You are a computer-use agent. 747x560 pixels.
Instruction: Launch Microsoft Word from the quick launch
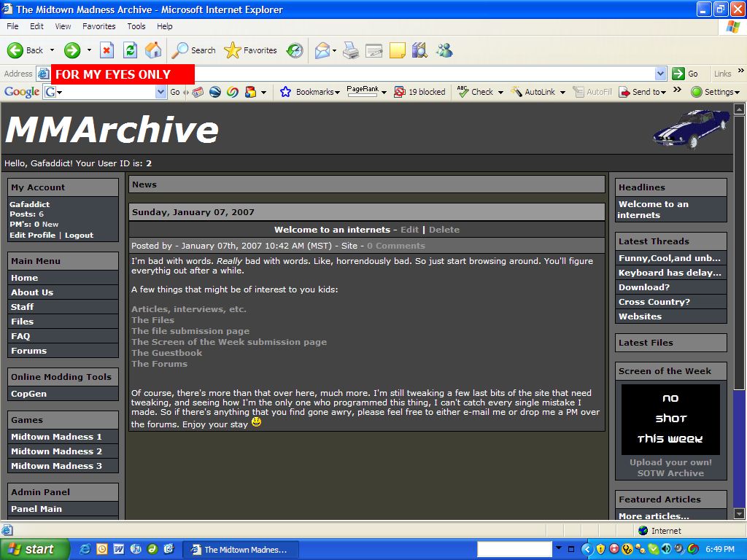[x=119, y=549]
